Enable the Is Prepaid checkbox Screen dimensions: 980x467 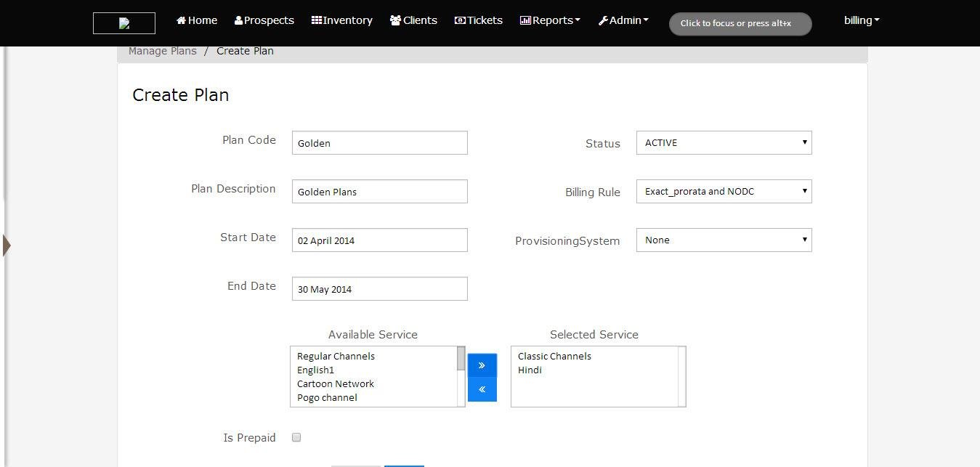point(296,436)
